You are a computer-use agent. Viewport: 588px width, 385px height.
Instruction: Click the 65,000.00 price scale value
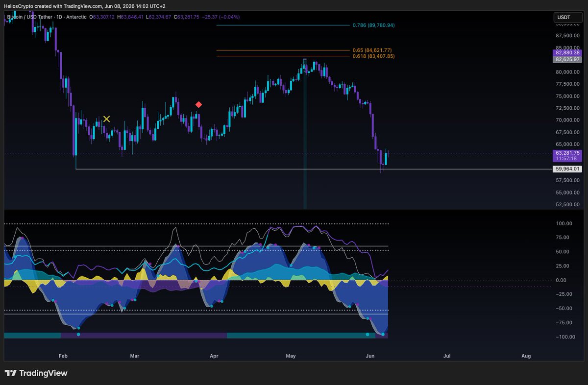(x=567, y=144)
